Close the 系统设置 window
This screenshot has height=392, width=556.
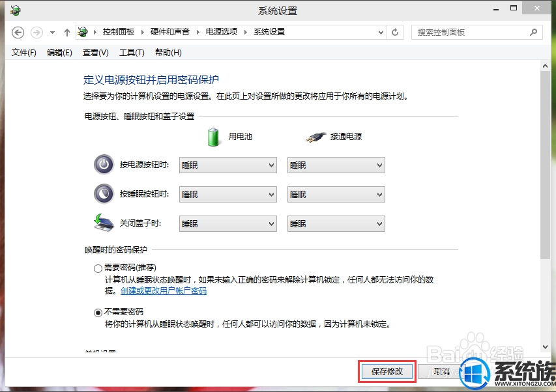pyautogui.click(x=537, y=8)
